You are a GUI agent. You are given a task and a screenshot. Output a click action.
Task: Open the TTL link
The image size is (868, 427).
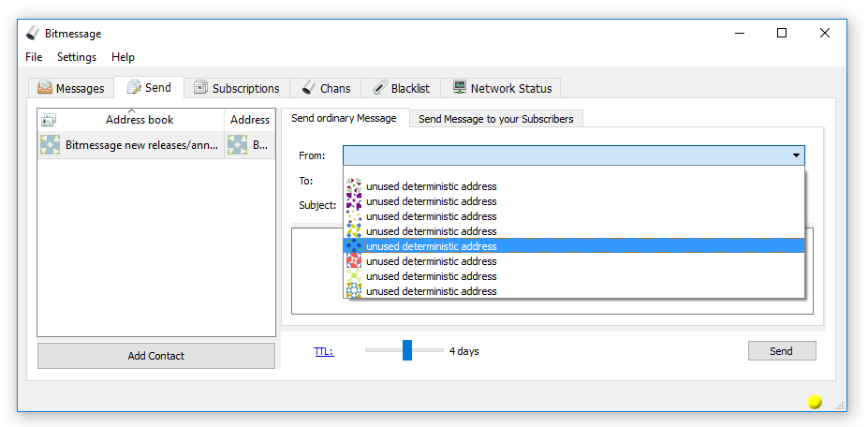[324, 351]
